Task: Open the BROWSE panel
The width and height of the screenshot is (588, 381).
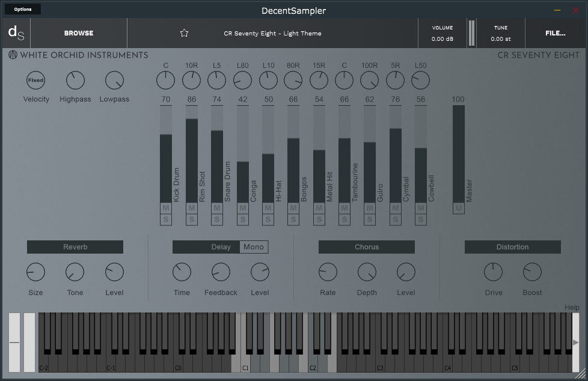Action: 79,33
